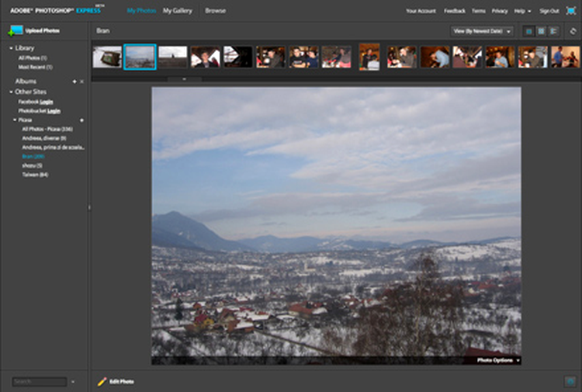This screenshot has height=392, width=582.
Task: Collapse the Library section
Action: 11,48
